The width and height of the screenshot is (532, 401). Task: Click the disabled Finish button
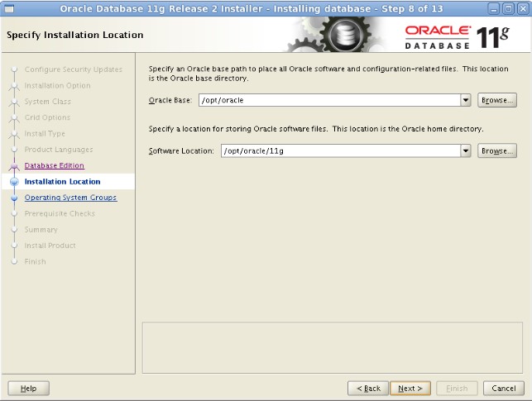[457, 389]
